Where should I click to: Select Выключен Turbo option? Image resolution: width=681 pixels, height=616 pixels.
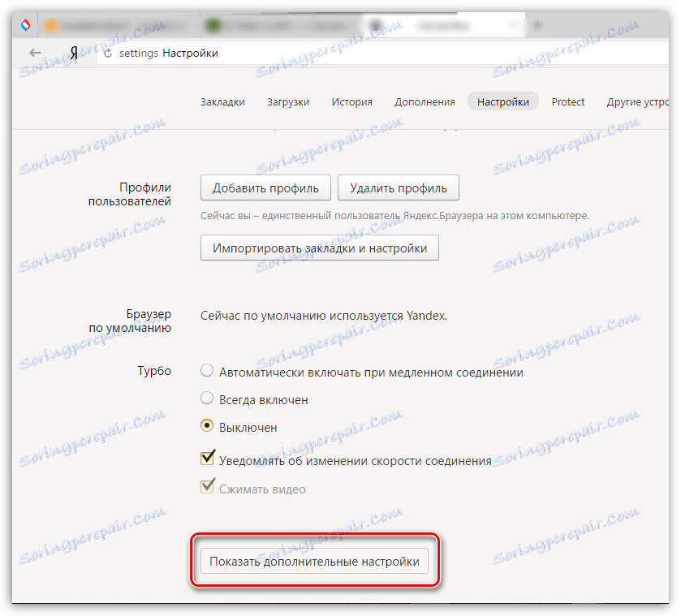click(x=207, y=426)
